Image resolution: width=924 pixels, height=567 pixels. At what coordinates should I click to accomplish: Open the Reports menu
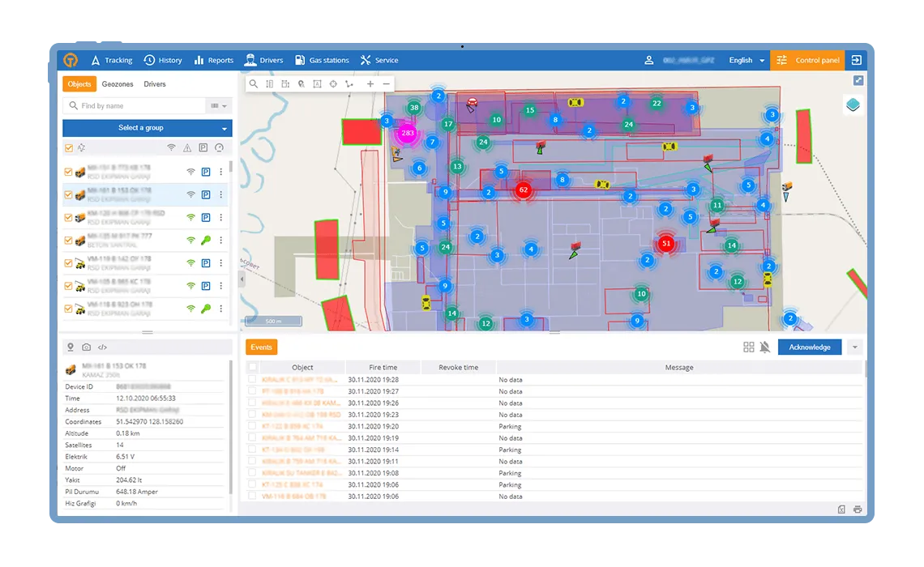(213, 60)
